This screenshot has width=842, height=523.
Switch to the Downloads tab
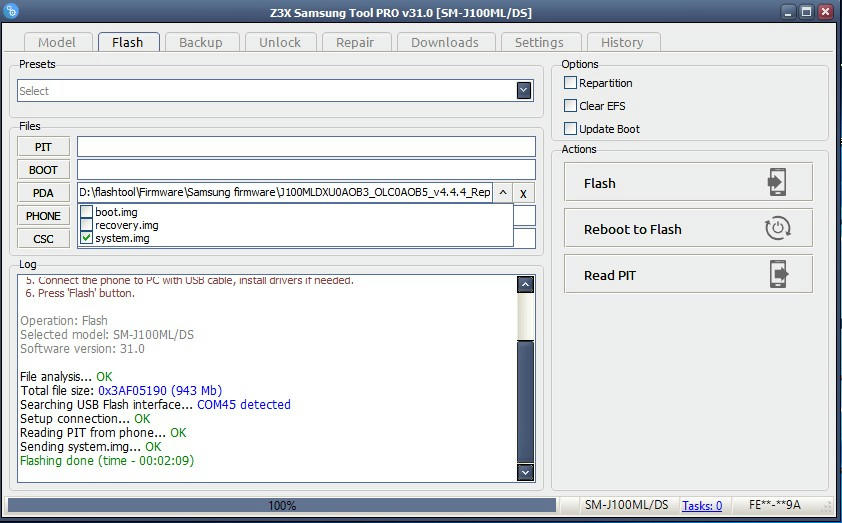click(445, 42)
